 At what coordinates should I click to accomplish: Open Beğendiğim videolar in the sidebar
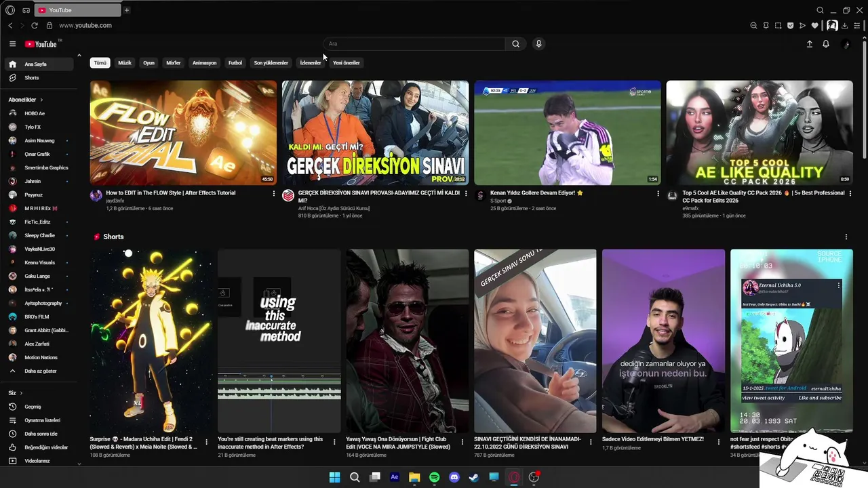coord(40,447)
